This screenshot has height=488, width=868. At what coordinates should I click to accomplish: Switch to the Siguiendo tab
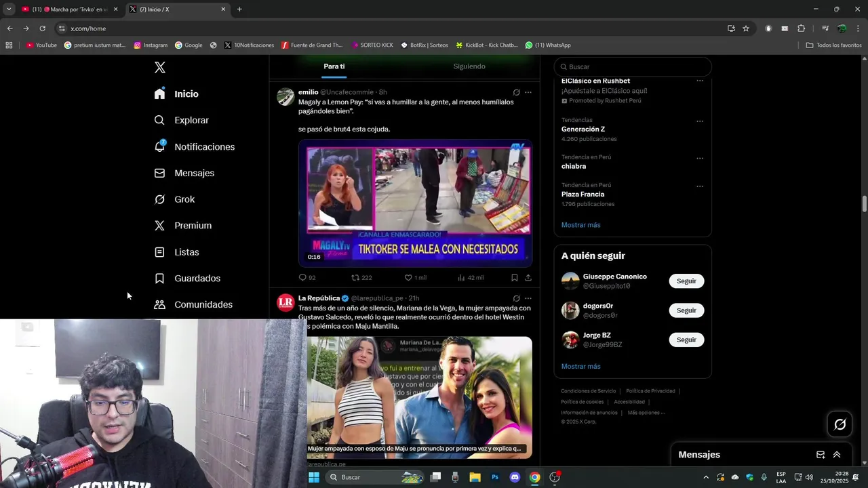[x=469, y=66]
